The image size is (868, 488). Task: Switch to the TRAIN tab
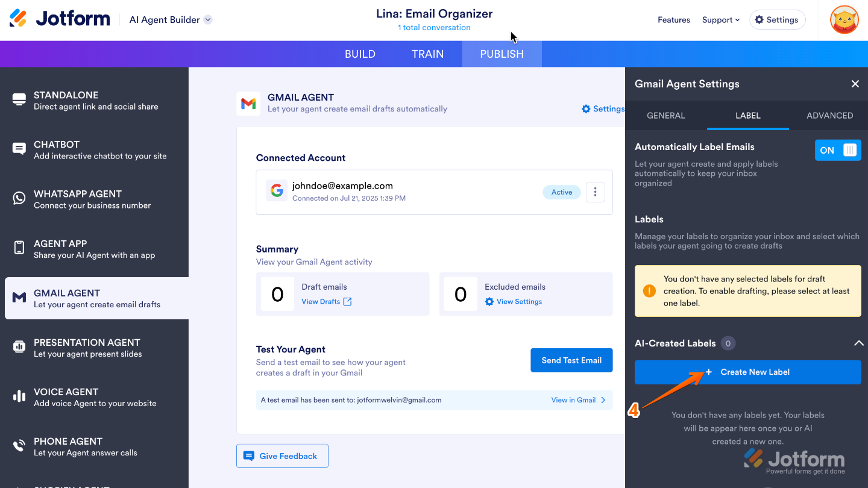(427, 54)
